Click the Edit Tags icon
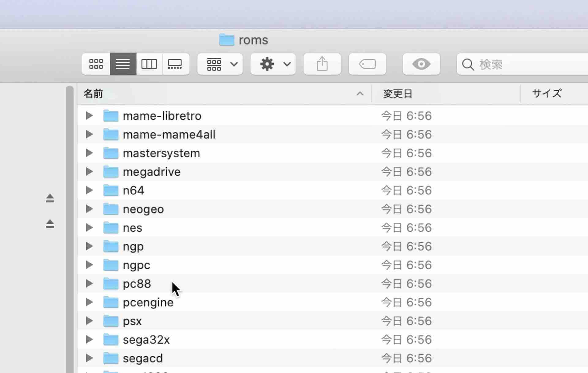This screenshot has height=373, width=588. click(367, 64)
